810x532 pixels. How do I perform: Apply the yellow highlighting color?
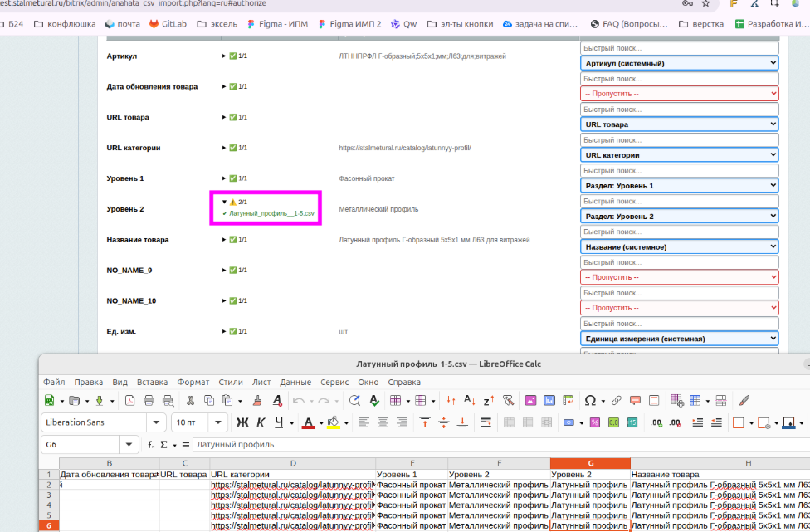click(x=333, y=422)
